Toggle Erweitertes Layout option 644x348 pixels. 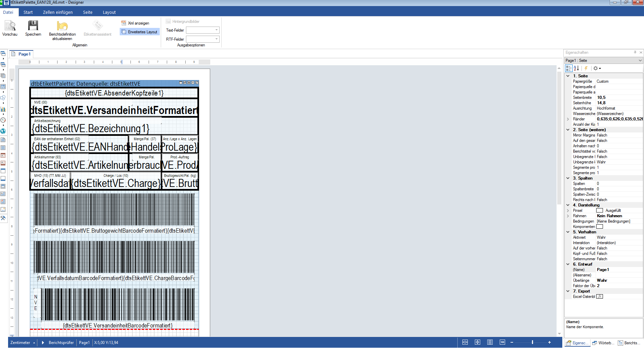click(140, 32)
